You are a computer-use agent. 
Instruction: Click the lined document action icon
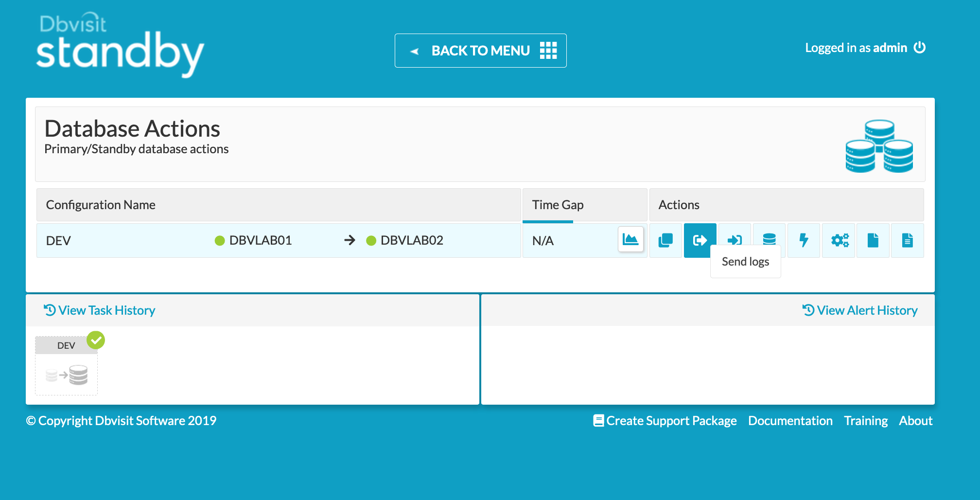coord(908,240)
